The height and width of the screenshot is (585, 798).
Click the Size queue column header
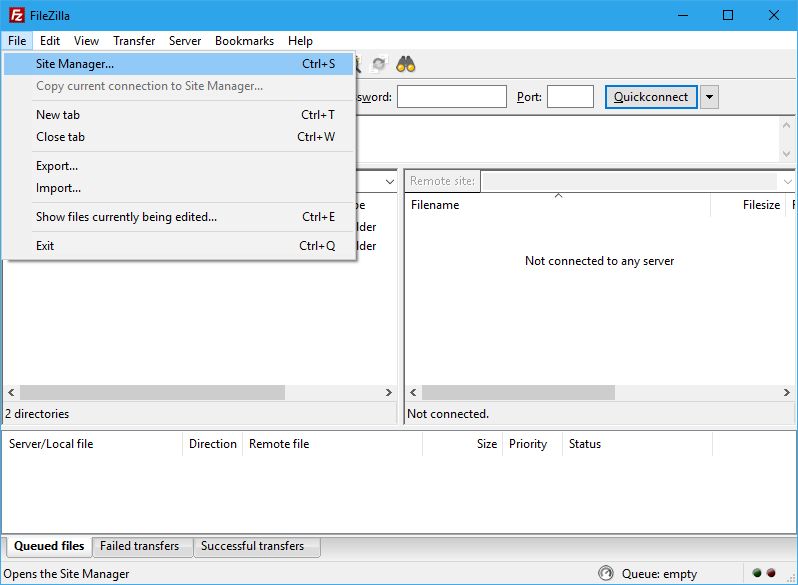pos(463,444)
